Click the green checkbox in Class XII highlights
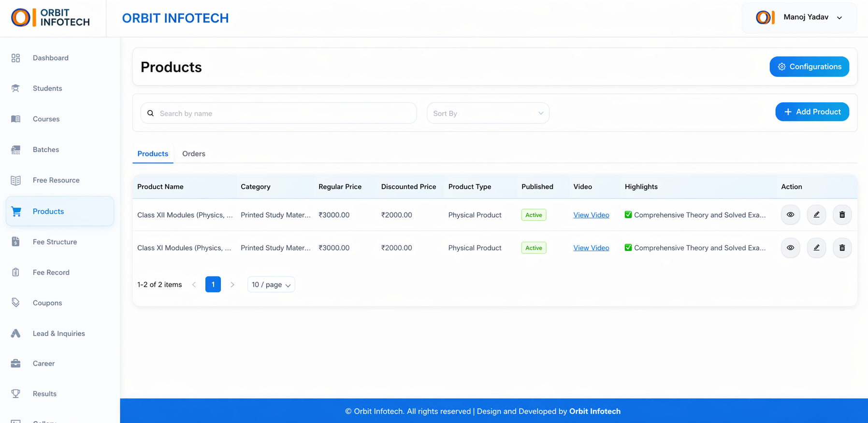Viewport: 868px width, 423px height. click(x=628, y=215)
